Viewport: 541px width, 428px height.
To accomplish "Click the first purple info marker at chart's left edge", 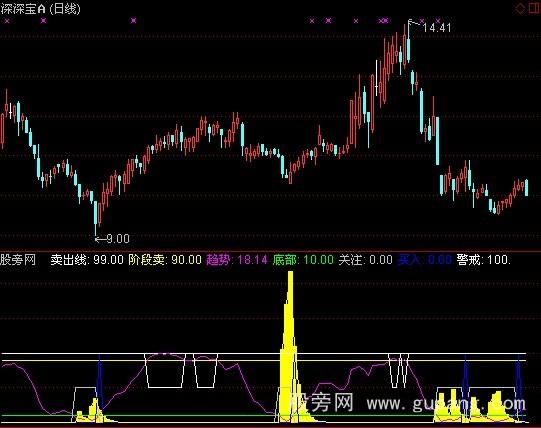I will 7,21.
